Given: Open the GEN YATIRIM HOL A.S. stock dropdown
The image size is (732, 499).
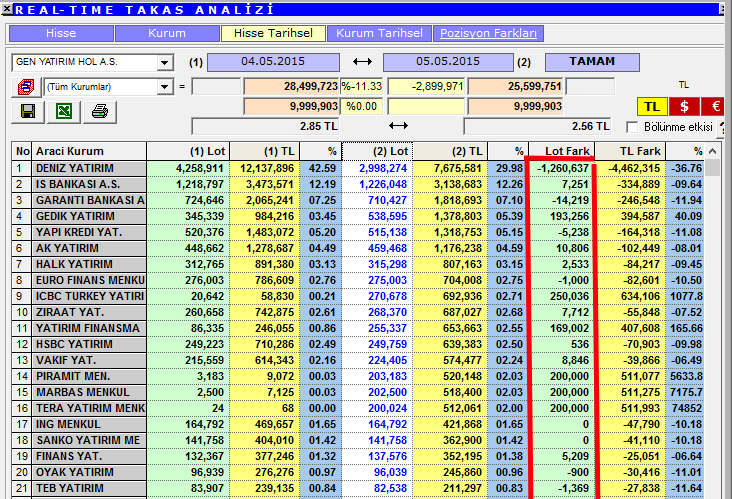Looking at the screenshot, I should [164, 62].
